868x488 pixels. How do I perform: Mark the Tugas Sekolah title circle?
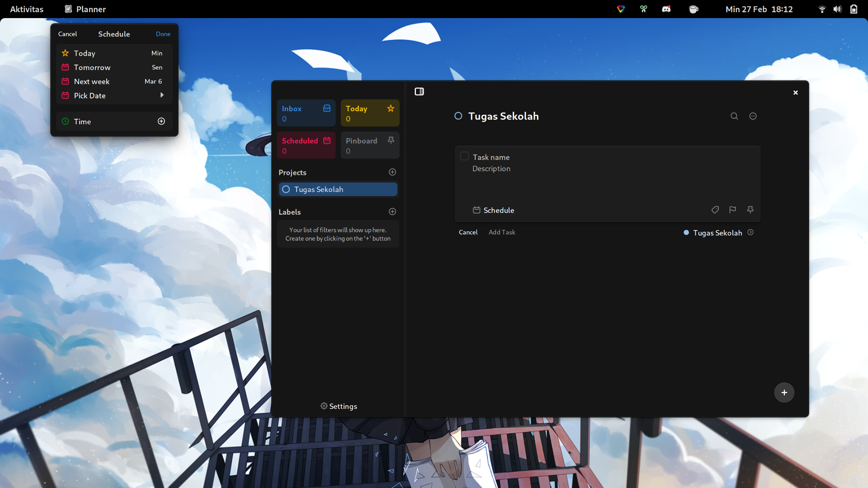(458, 116)
